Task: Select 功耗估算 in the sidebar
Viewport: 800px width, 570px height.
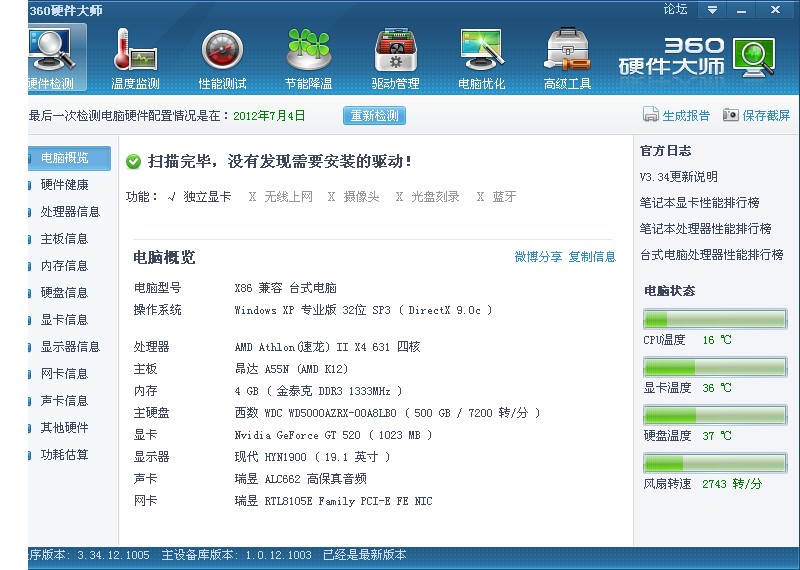Action: pyautogui.click(x=64, y=455)
